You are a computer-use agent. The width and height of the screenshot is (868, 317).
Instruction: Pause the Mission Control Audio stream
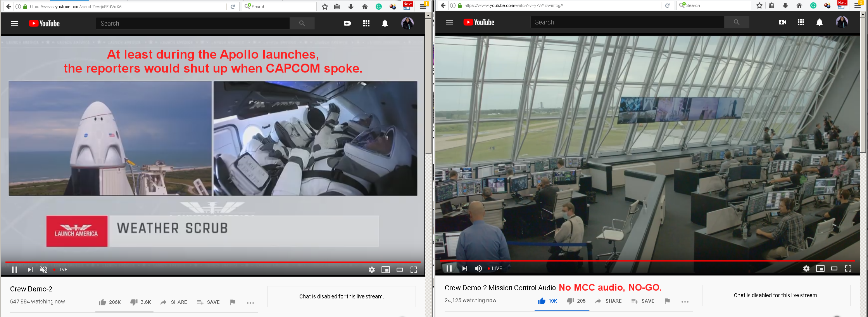pos(449,268)
